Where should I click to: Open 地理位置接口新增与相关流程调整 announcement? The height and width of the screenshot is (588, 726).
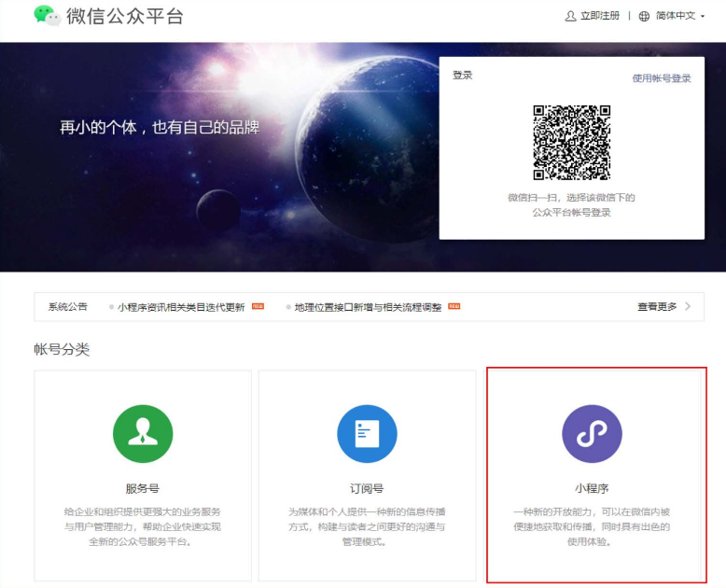(x=368, y=306)
